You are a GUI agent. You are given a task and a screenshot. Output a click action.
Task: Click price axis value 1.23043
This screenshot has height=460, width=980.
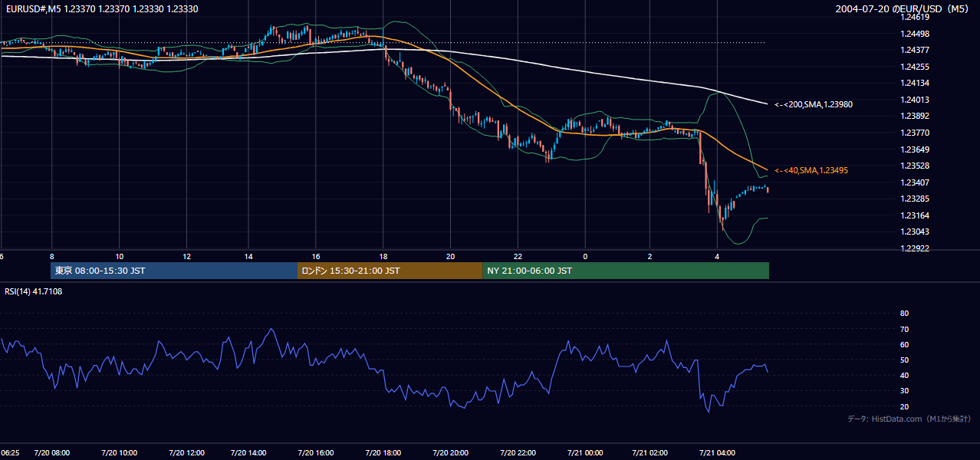coord(915,232)
